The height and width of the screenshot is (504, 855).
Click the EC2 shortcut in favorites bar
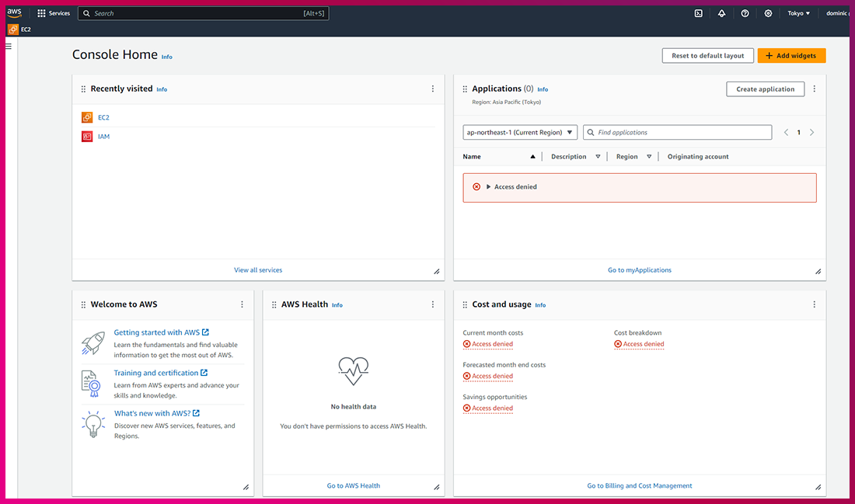[x=19, y=30]
